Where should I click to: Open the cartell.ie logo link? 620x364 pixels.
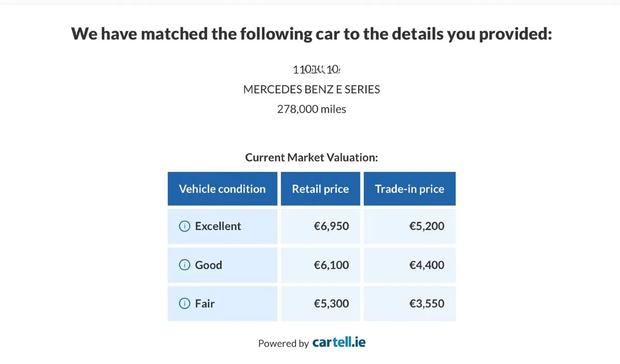(339, 342)
